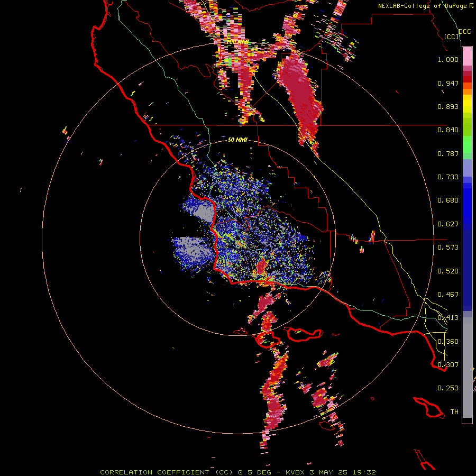
Task: Pick the bright green segment of the color bar
Action: point(467,144)
